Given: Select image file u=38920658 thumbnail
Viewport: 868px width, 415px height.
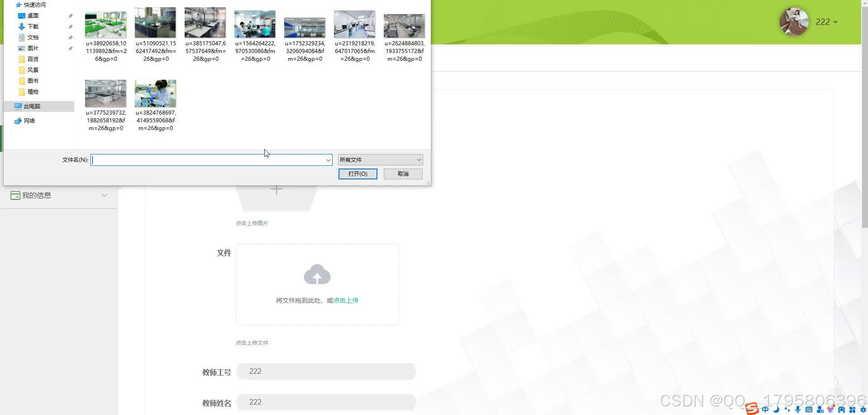Looking at the screenshot, I should (x=105, y=25).
